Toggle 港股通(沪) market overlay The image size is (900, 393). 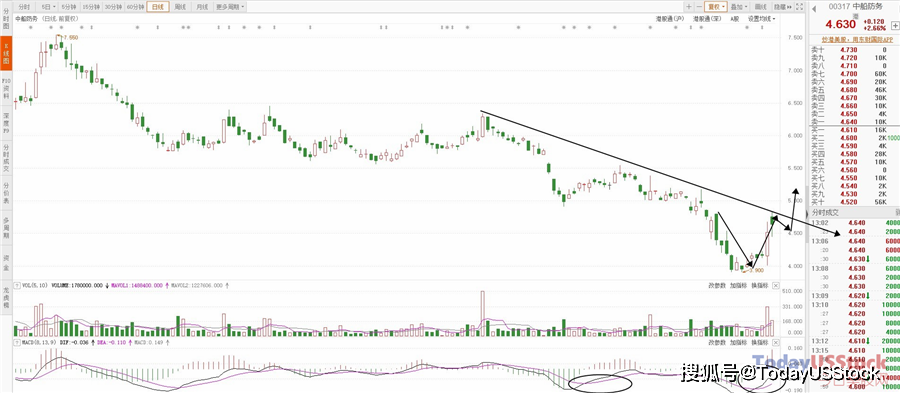click(x=670, y=18)
